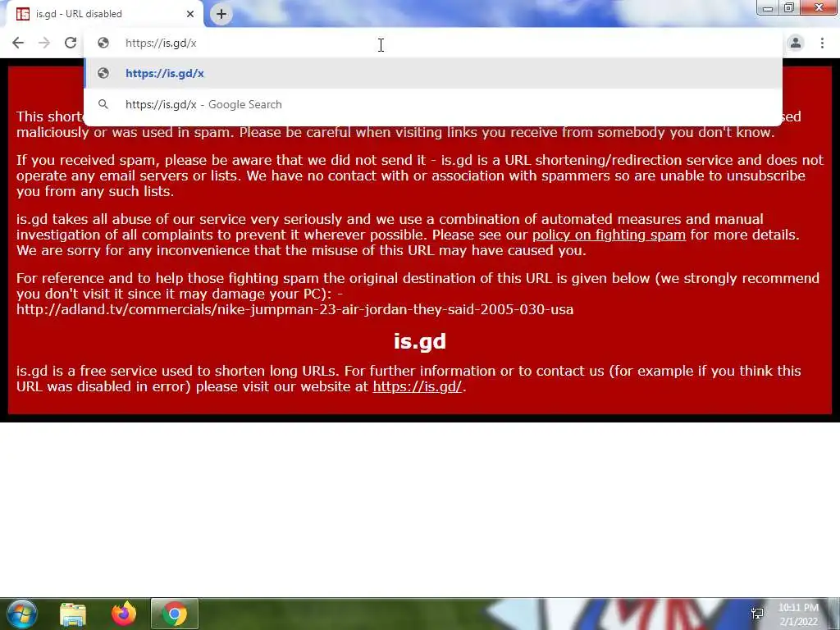Close the Chrome window
This screenshot has width=840, height=630.
tap(819, 7)
